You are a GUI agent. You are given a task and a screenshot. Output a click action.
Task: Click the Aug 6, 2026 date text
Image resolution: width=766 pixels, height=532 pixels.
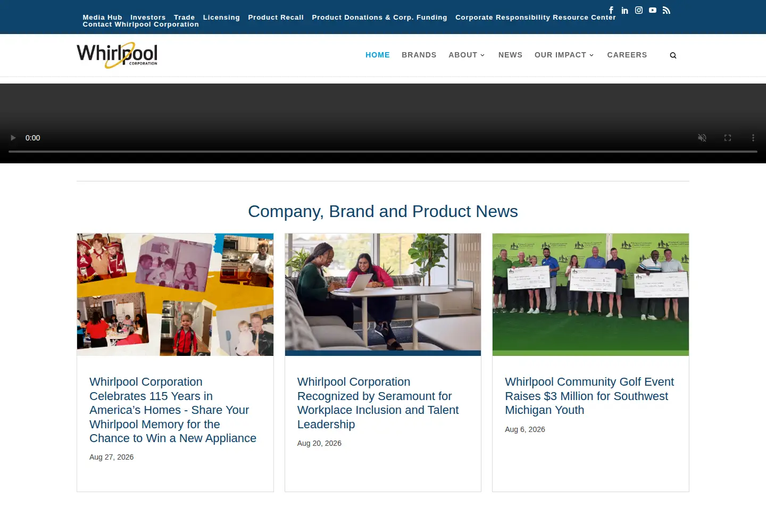pyautogui.click(x=525, y=429)
